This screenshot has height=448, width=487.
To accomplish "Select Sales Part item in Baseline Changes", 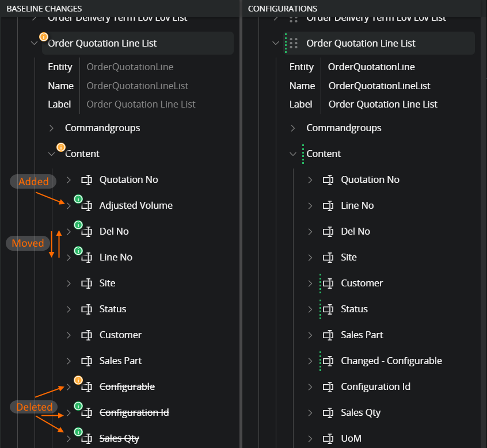I will pyautogui.click(x=120, y=361).
